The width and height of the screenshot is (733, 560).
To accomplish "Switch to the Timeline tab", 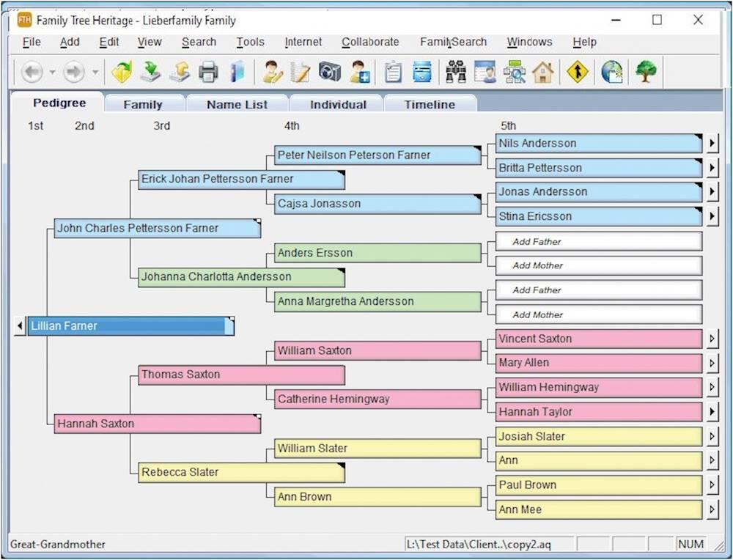I will tap(429, 104).
